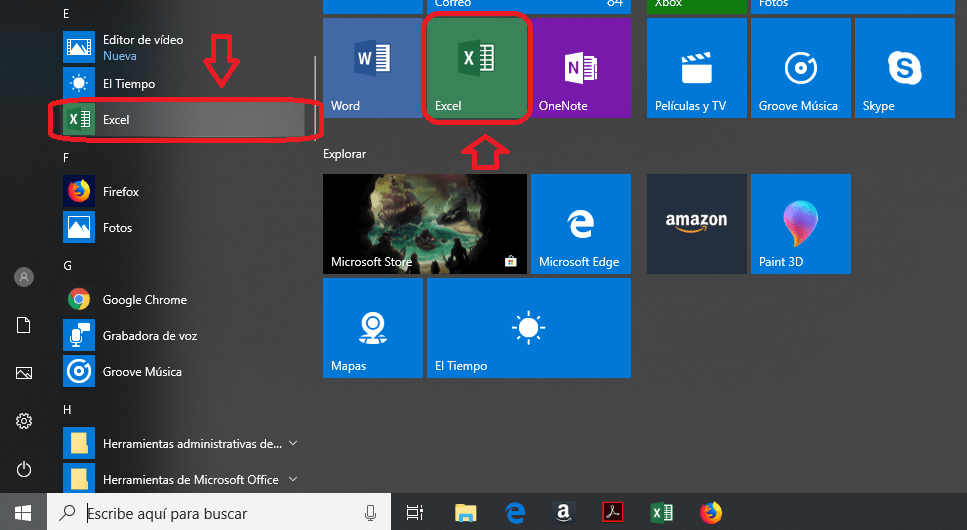Launch the Skype tile
Image resolution: width=967 pixels, height=530 pixels.
[x=905, y=68]
